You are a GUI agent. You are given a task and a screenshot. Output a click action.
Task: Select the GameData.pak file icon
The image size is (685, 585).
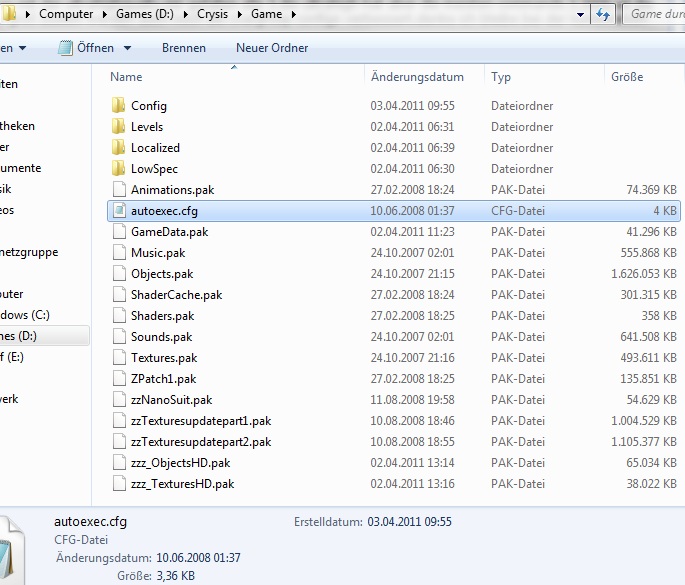pyautogui.click(x=119, y=232)
